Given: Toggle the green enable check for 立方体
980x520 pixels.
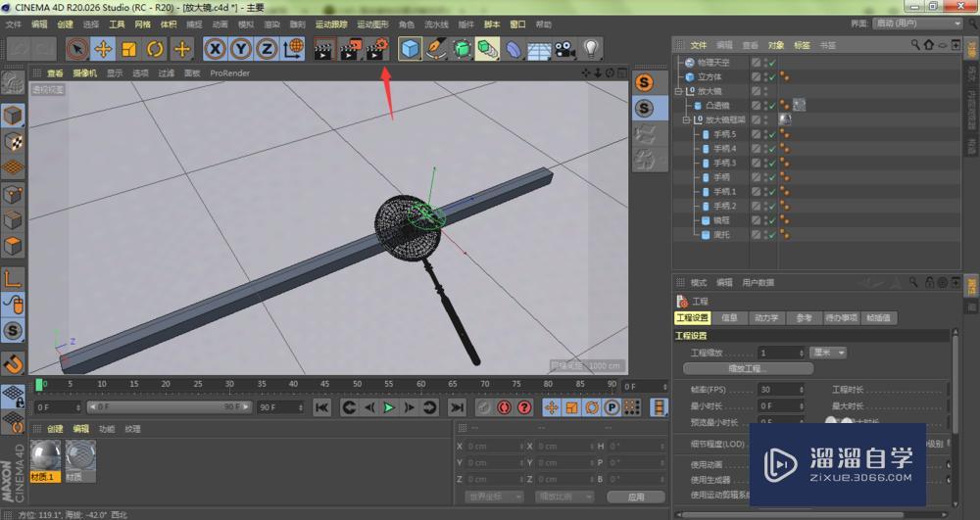Looking at the screenshot, I should point(772,76).
